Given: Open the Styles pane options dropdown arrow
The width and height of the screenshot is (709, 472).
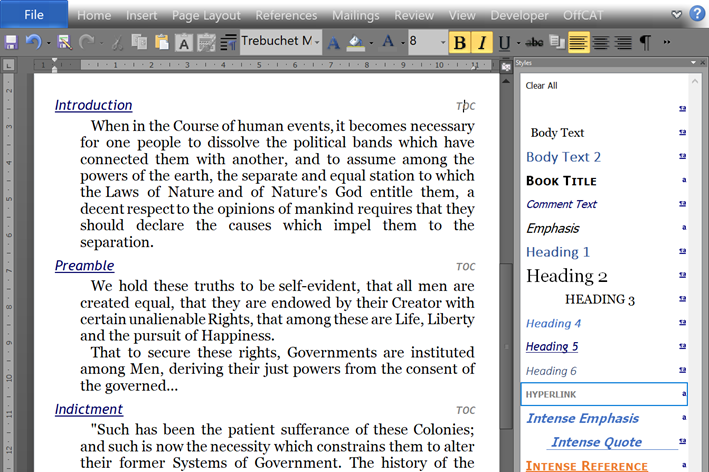Looking at the screenshot, I should (x=693, y=62).
